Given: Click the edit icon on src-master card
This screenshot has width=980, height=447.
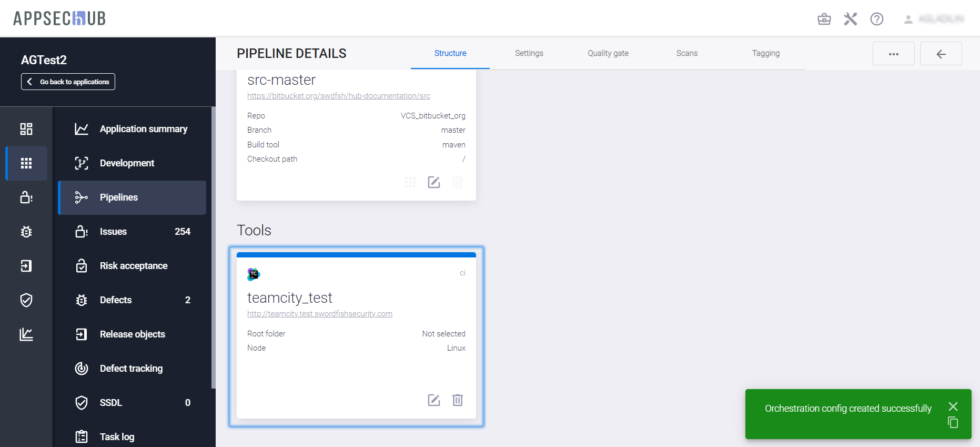Looking at the screenshot, I should click(x=433, y=182).
